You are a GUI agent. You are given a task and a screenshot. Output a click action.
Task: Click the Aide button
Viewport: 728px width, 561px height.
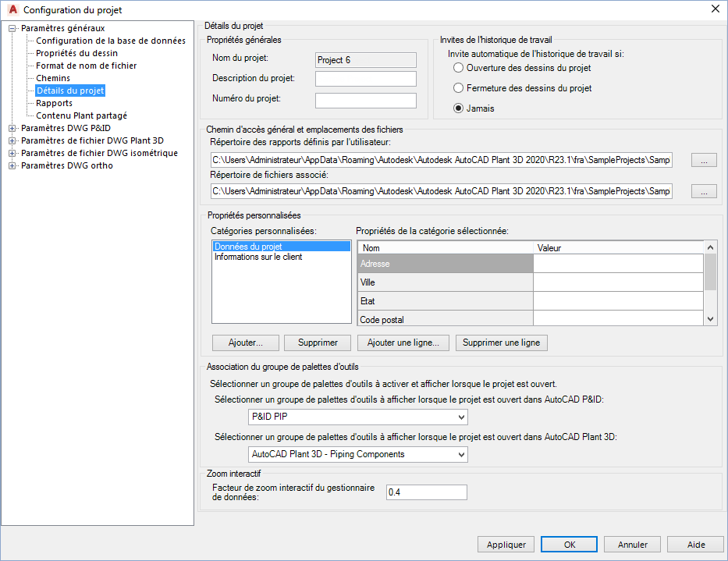[695, 545]
